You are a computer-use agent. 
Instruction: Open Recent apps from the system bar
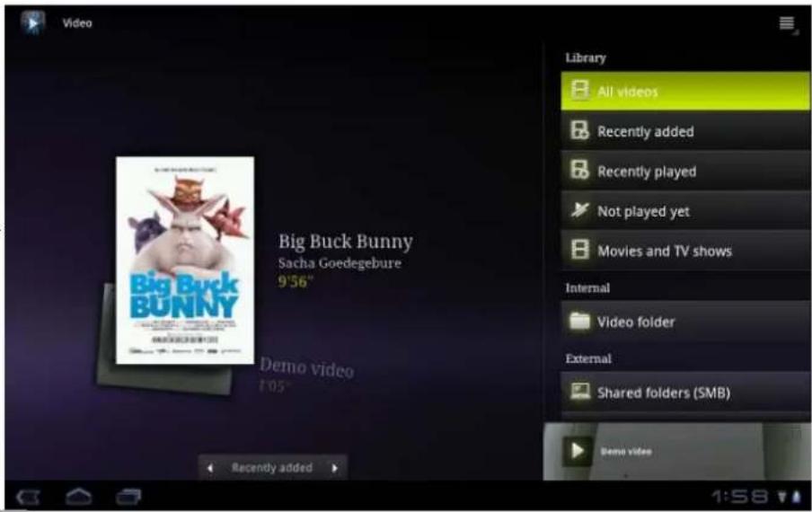128,497
